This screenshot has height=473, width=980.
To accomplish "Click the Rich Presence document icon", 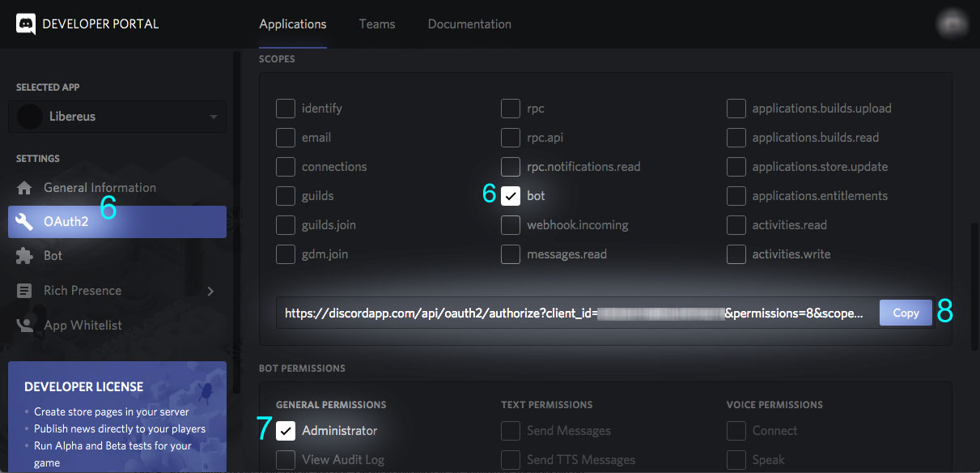I will pyautogui.click(x=24, y=290).
